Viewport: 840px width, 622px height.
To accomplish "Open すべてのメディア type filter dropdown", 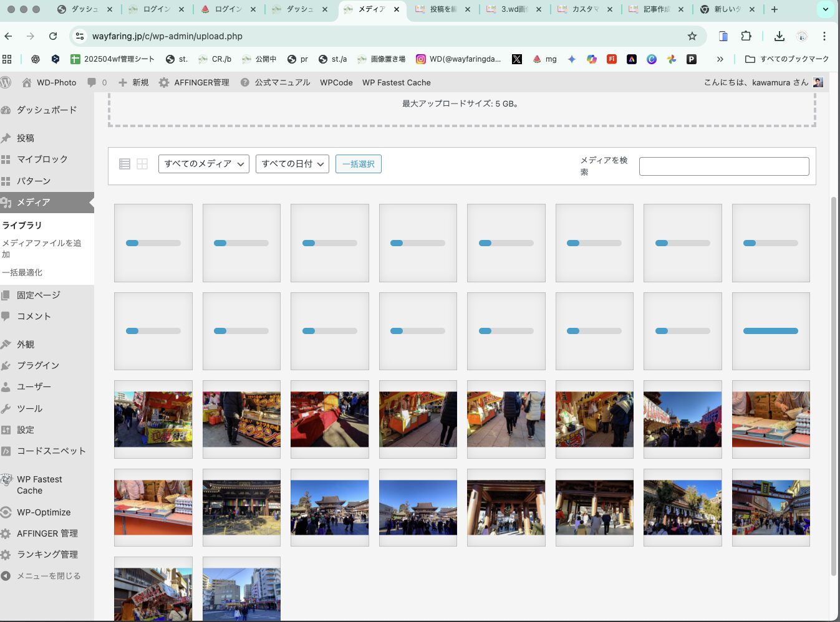I will (x=203, y=164).
